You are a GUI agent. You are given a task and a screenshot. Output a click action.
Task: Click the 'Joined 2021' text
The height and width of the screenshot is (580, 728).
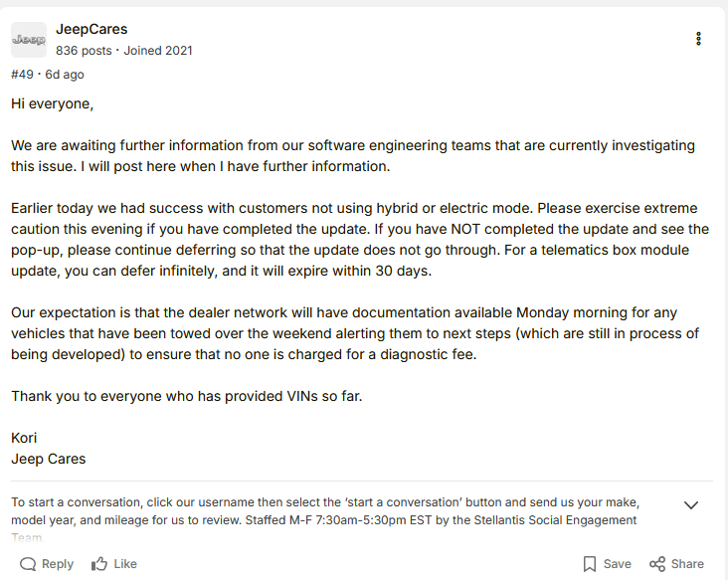158,50
